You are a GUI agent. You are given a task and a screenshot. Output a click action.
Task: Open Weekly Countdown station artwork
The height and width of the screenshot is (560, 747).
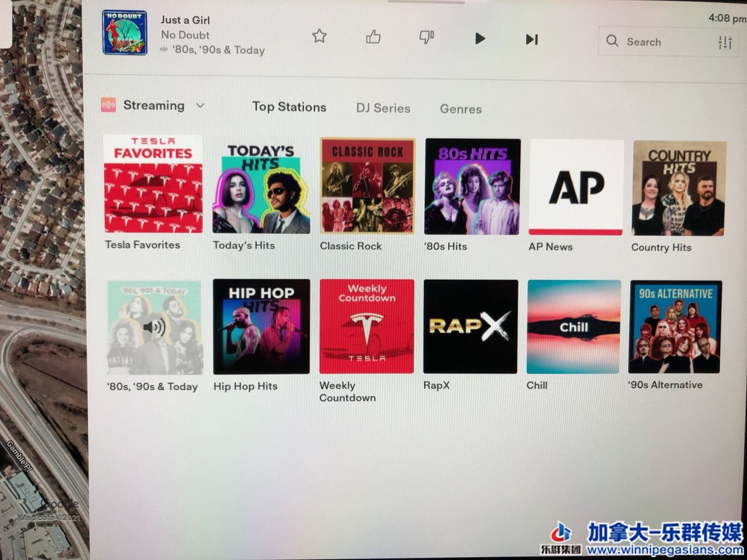pos(366,327)
